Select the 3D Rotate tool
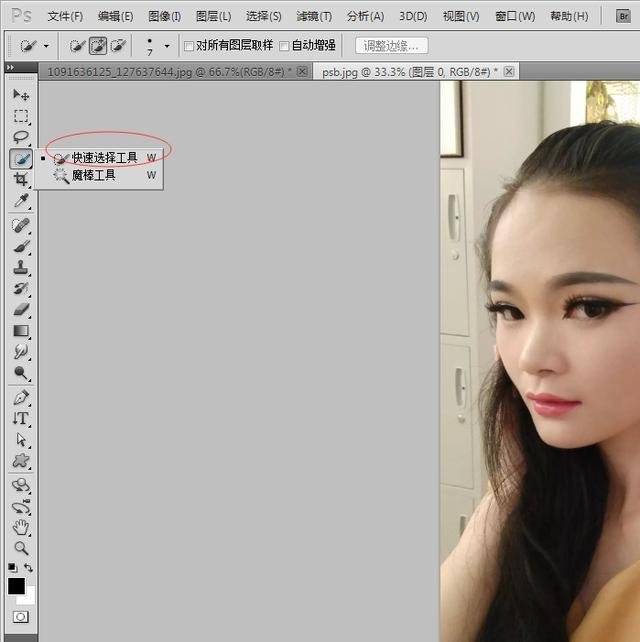Image resolution: width=640 pixels, height=642 pixels. [x=20, y=486]
